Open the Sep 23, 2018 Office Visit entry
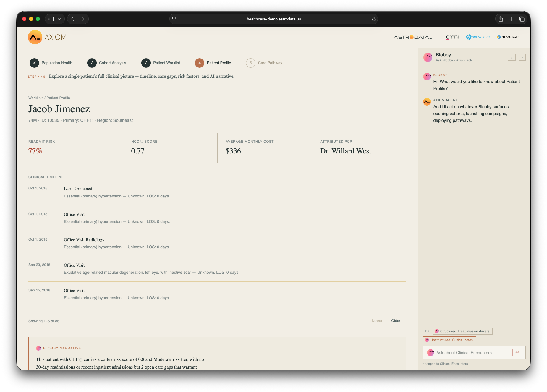 coord(217,269)
